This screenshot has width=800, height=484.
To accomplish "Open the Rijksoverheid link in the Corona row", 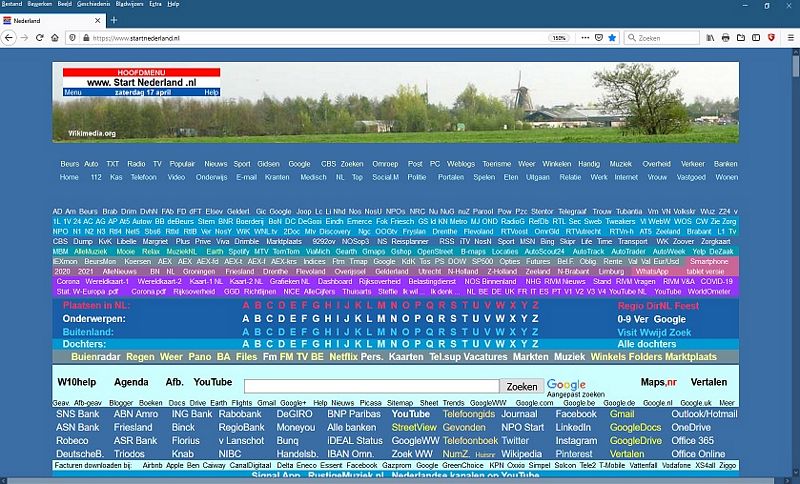I will click(380, 282).
